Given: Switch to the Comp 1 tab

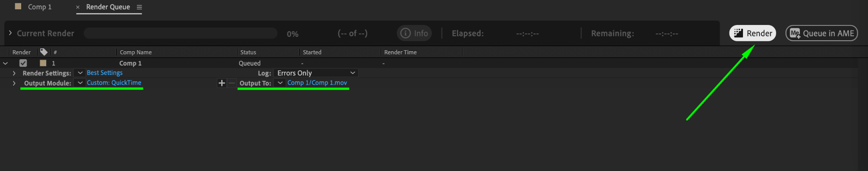Looking at the screenshot, I should tap(39, 7).
